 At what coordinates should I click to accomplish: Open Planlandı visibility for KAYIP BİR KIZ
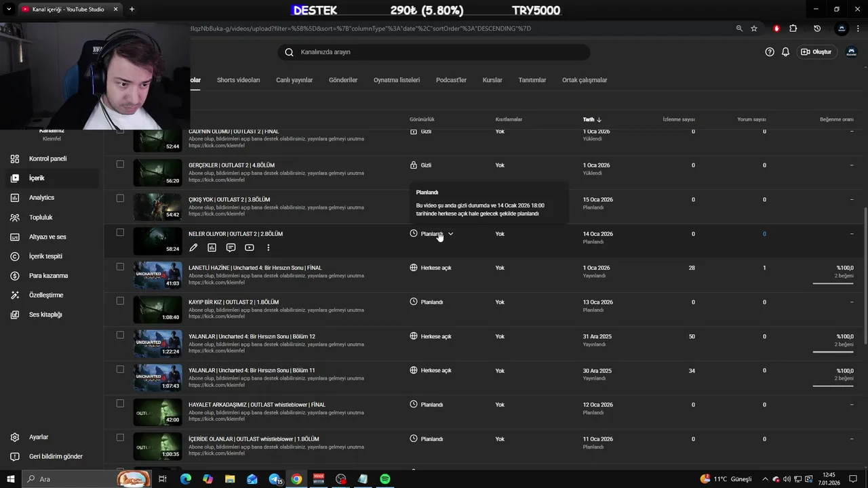click(x=427, y=302)
